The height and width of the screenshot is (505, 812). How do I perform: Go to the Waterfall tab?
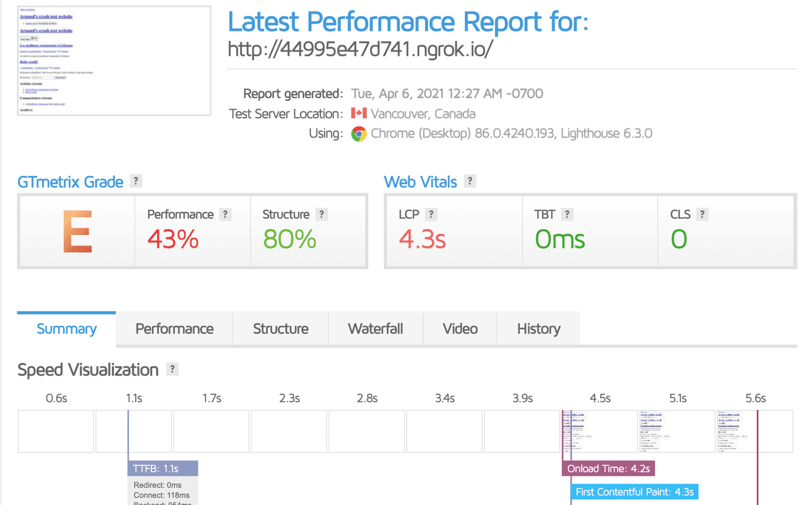[x=375, y=329]
